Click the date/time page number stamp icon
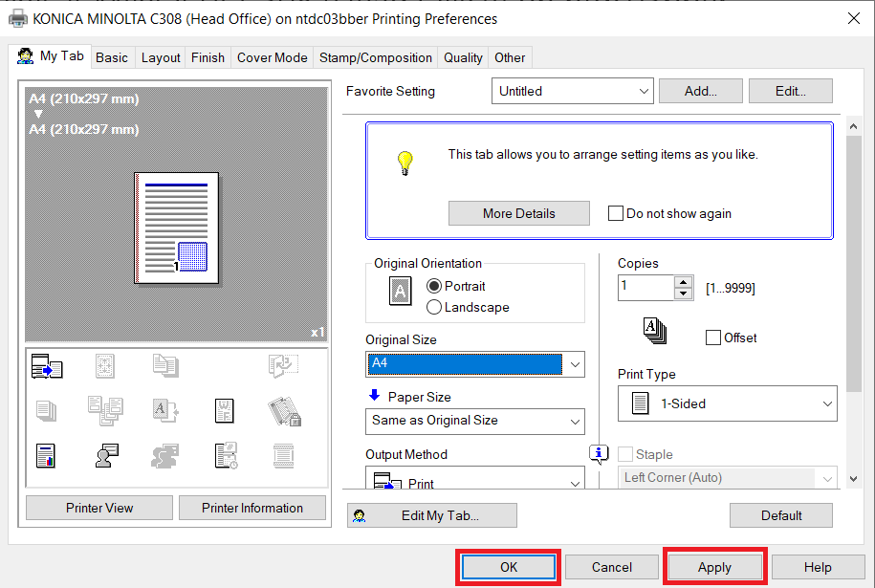 coord(226,456)
